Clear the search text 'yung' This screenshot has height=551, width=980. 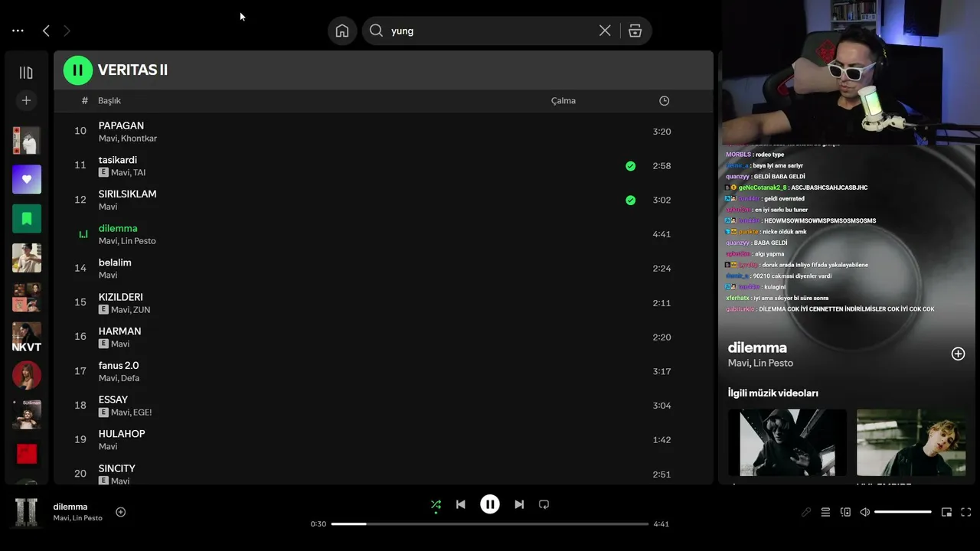605,31
